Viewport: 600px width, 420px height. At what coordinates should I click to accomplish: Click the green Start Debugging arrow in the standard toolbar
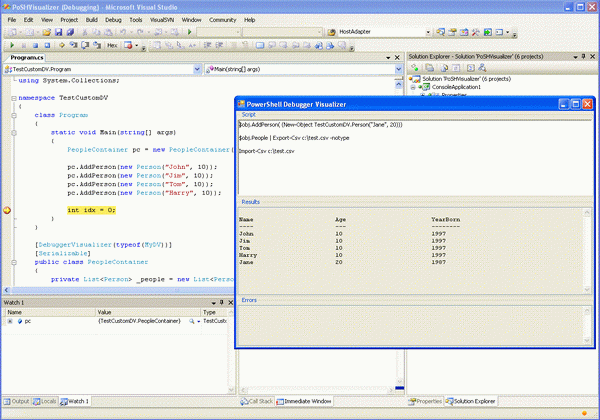[189, 32]
